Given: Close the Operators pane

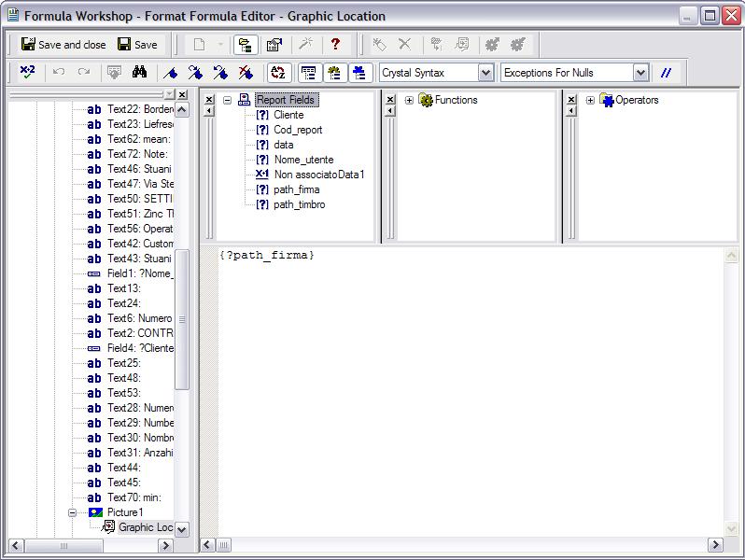Looking at the screenshot, I should (x=571, y=100).
